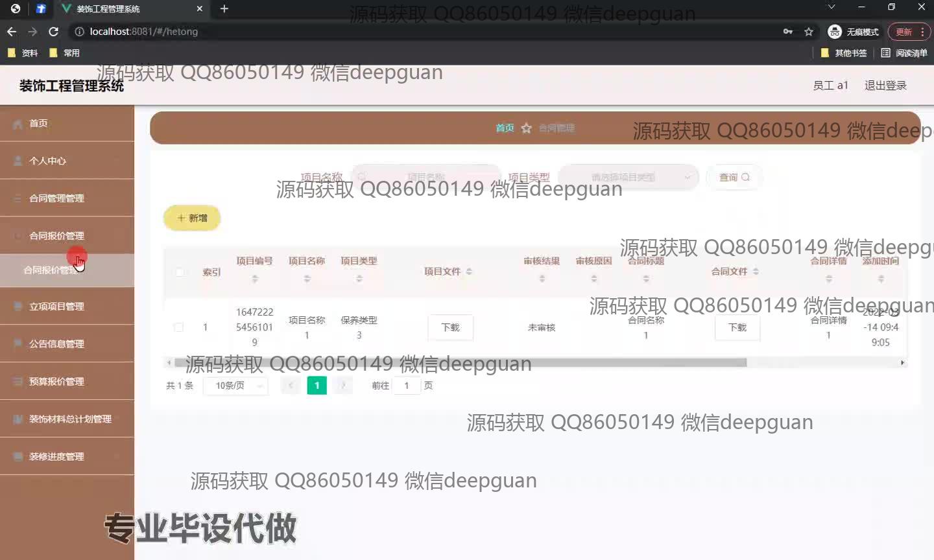The height and width of the screenshot is (560, 934).
Task: Expand the 装饰材料总计划管理 sidebar menu
Action: [67, 419]
